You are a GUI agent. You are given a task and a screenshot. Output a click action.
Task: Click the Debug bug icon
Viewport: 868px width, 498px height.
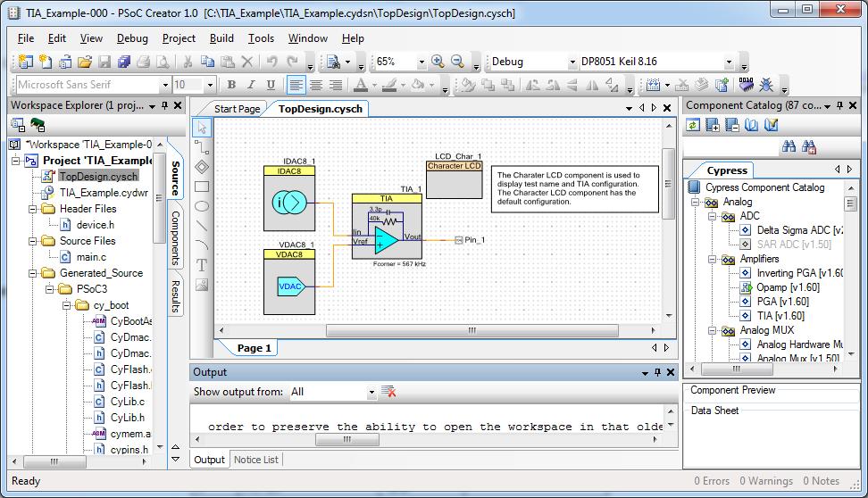click(x=766, y=85)
